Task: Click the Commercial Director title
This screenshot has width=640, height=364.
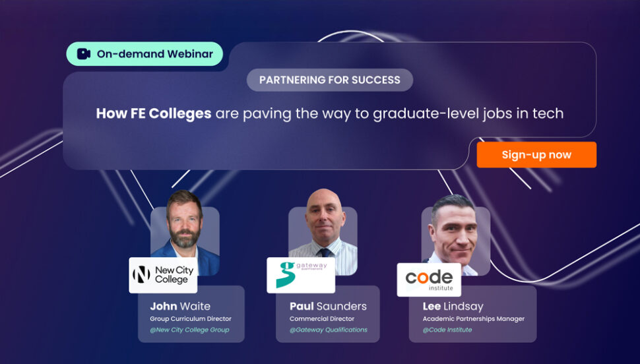Action: 322,319
